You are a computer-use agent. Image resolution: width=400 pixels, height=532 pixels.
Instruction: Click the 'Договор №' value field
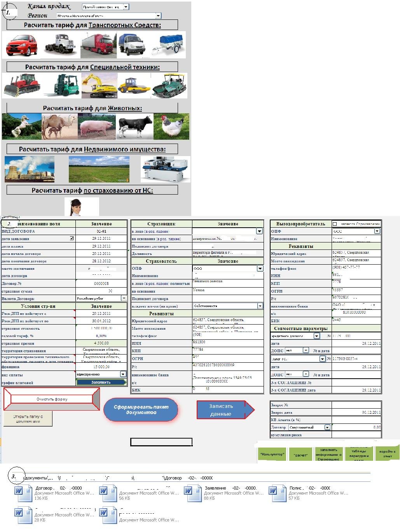pyautogui.click(x=101, y=284)
